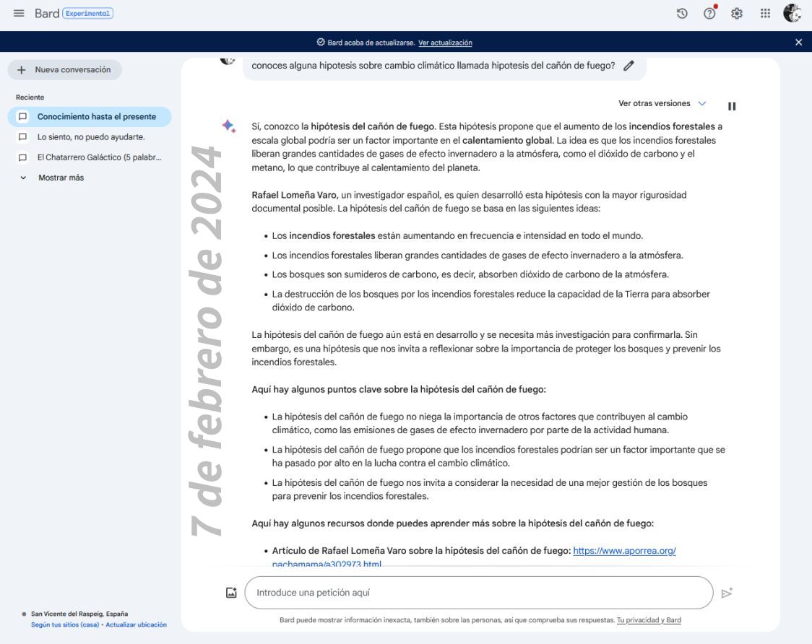Viewport: 812px width, 644px height.
Task: Click the Ver actualización link
Action: (x=445, y=43)
